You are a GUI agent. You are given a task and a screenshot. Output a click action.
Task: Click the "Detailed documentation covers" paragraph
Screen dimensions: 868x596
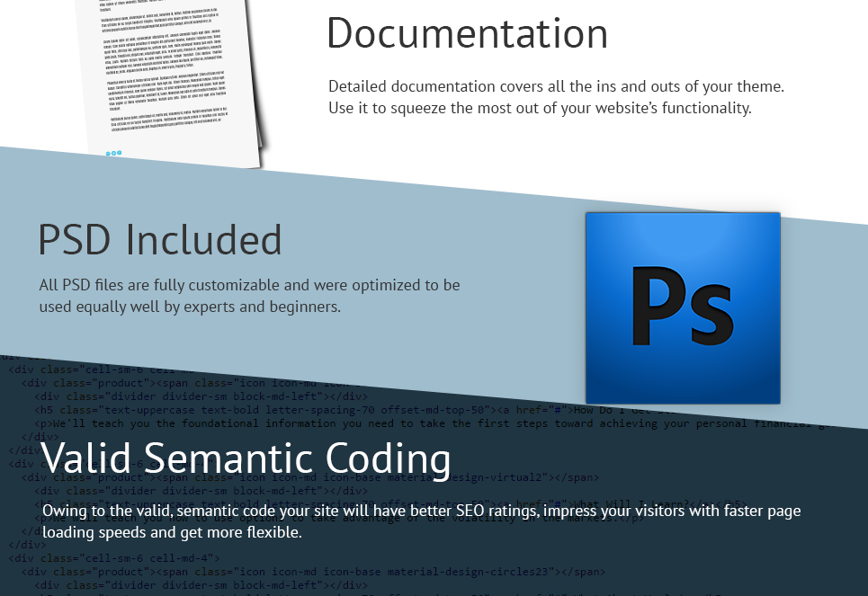click(x=557, y=97)
